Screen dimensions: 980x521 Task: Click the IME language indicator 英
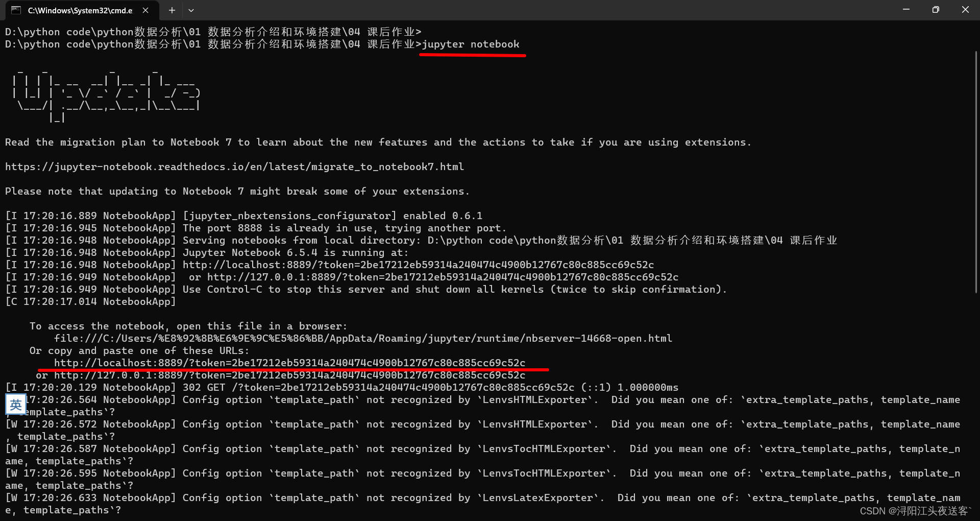click(15, 405)
